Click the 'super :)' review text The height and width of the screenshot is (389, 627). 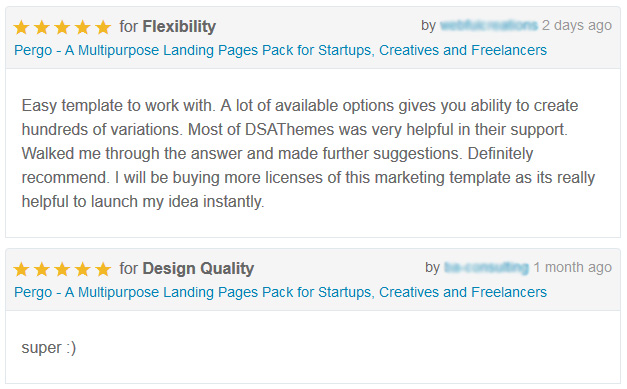(49, 347)
